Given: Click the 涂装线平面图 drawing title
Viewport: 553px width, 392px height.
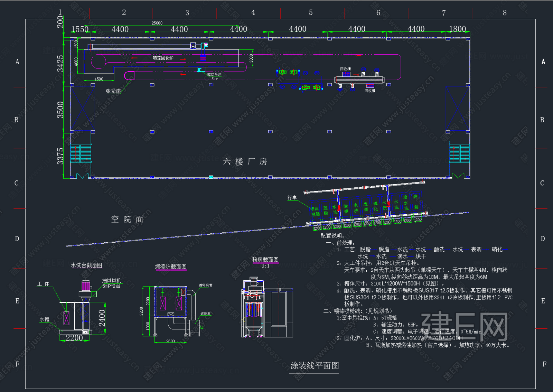Looking at the screenshot, I should [x=315, y=366].
